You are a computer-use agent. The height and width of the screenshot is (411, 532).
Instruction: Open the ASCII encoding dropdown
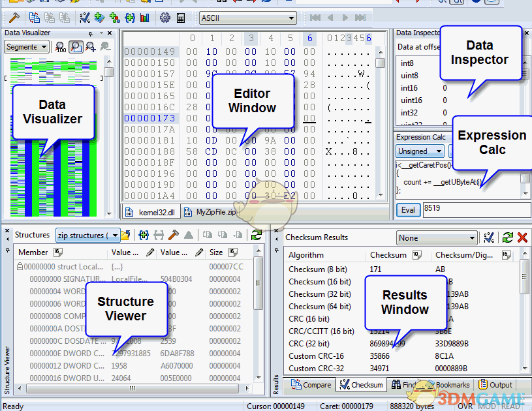pos(248,18)
